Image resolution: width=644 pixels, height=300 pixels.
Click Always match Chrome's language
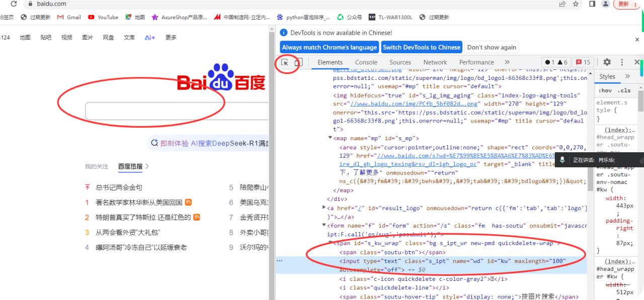point(330,47)
